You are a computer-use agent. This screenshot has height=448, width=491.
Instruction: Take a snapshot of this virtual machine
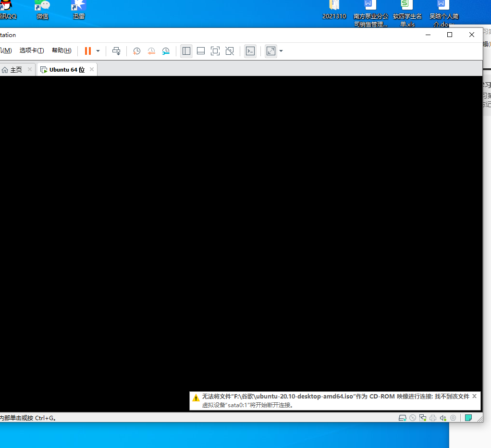coord(136,51)
